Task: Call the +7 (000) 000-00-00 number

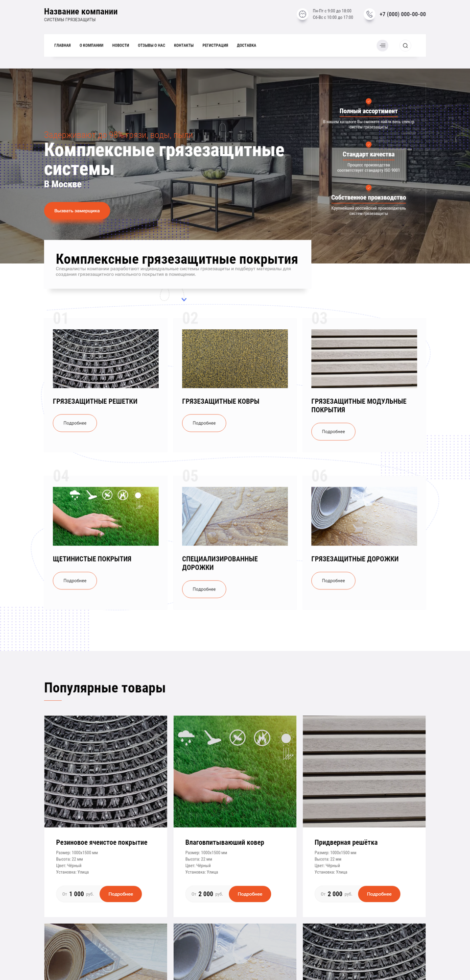Action: [402, 14]
